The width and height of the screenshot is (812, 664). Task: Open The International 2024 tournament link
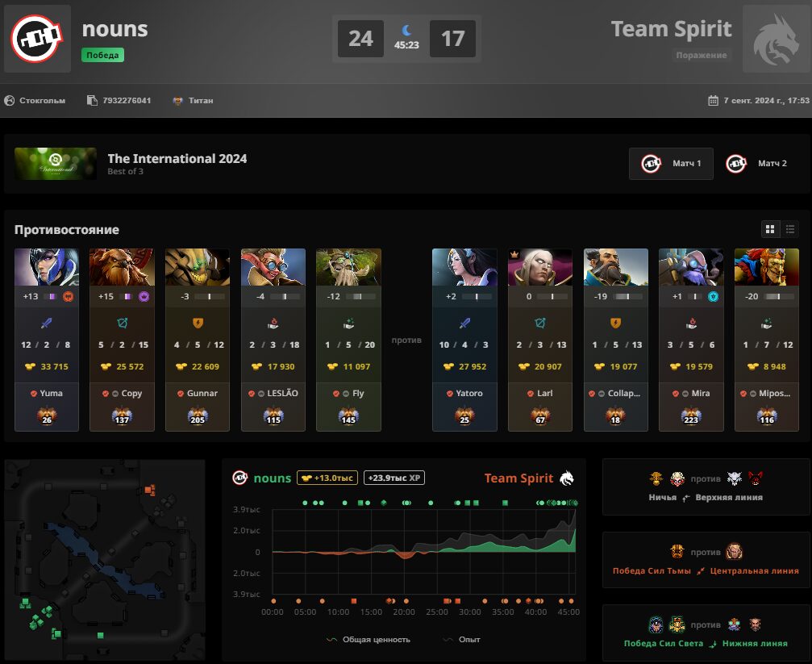click(x=177, y=159)
